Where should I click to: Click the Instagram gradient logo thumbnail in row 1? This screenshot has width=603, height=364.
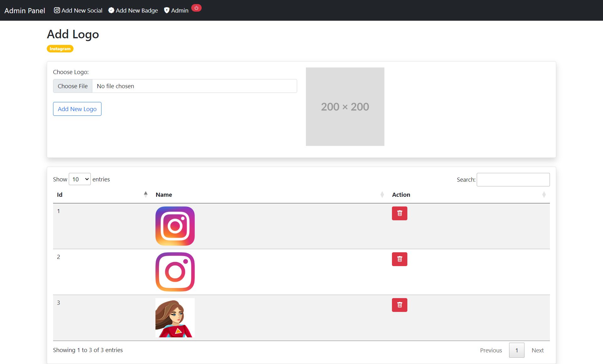[175, 226]
